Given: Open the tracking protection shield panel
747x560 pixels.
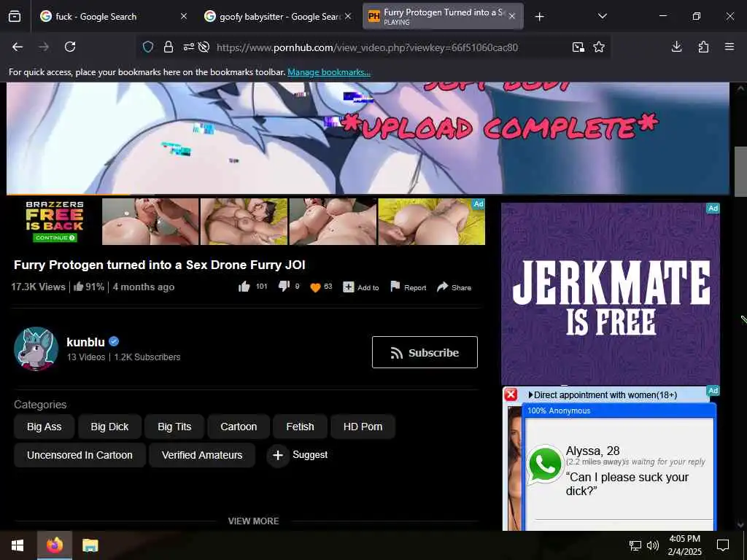Looking at the screenshot, I should tap(148, 47).
